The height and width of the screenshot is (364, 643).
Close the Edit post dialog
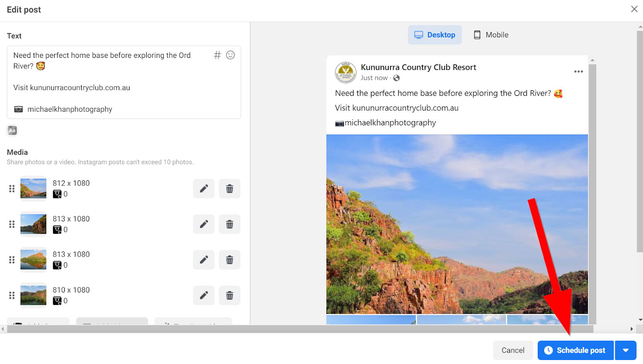pyautogui.click(x=634, y=9)
